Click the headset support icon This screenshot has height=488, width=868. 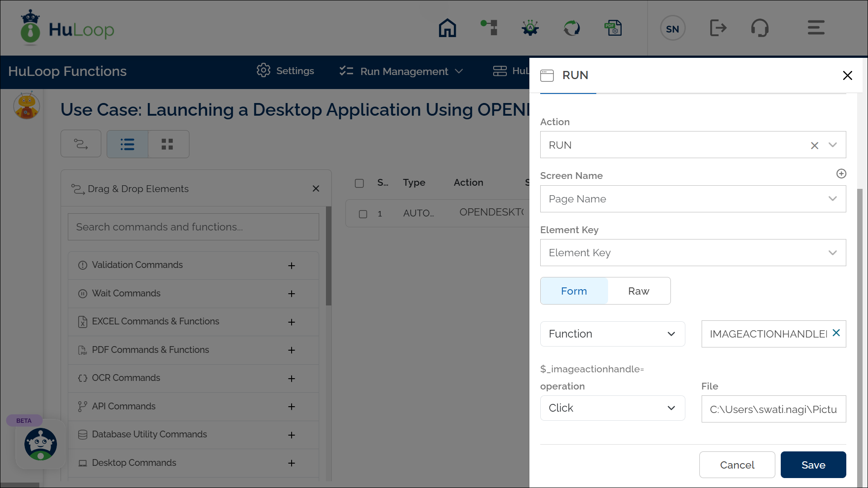click(759, 28)
